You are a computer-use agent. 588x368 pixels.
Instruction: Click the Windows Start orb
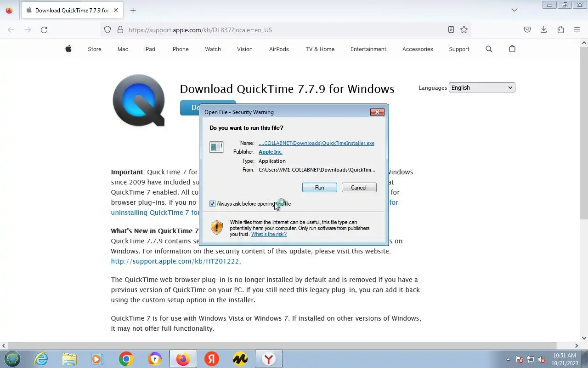(x=12, y=359)
